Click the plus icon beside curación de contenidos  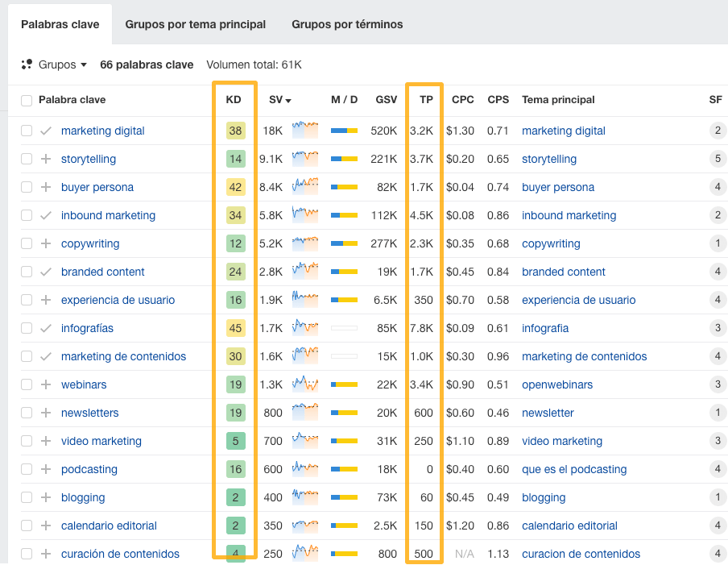(46, 554)
